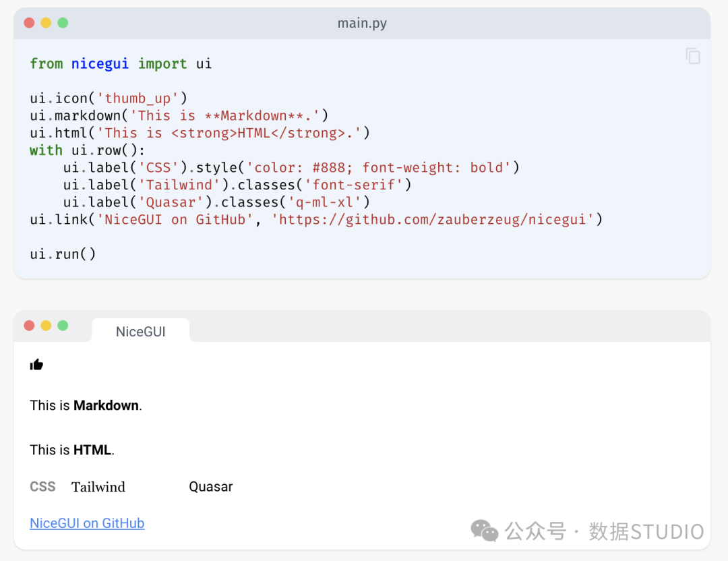The height and width of the screenshot is (561, 728).
Task: Click the rendered "This is HTML." text
Action: click(72, 450)
